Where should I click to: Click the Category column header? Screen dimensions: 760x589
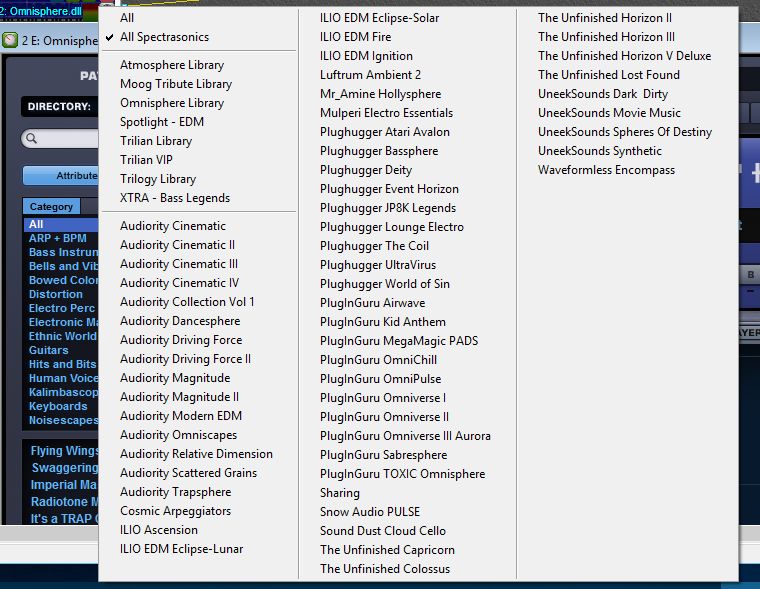pyautogui.click(x=51, y=207)
